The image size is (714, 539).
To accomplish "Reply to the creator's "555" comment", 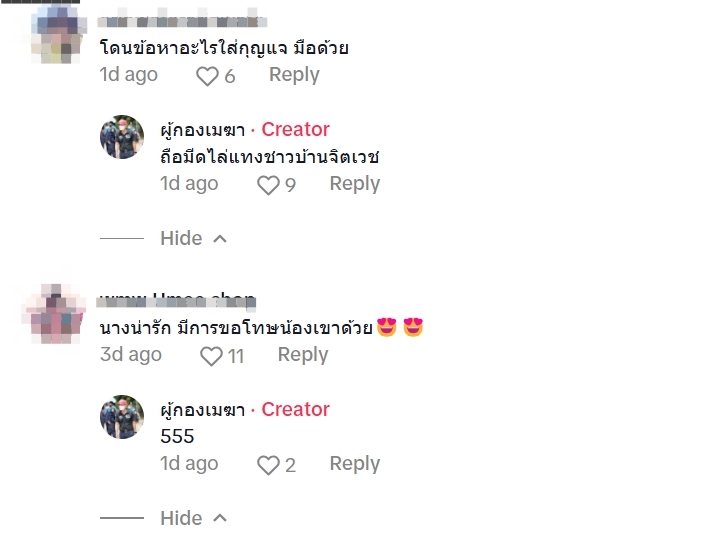I will pyautogui.click(x=354, y=464).
